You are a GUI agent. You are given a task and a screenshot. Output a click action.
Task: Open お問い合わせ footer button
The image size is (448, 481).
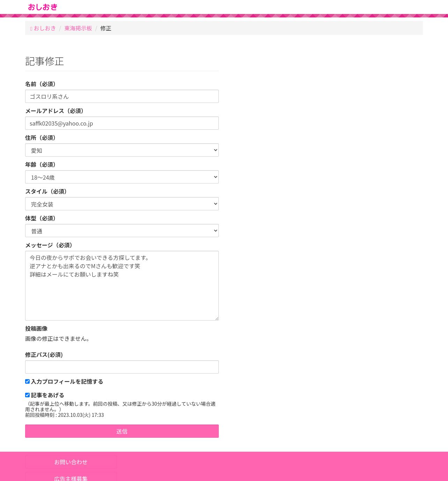(71, 462)
